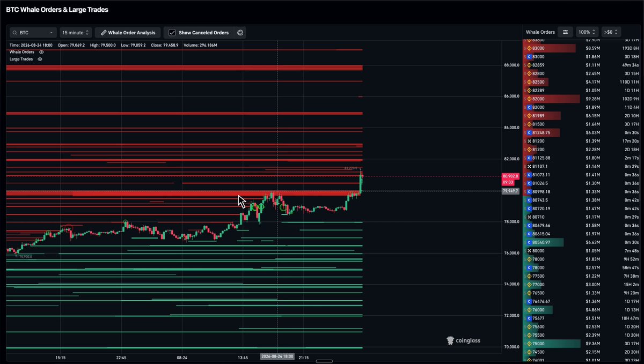Screen dimensions: 644x364
Task: Click the 102D 9H order age
Action: coord(630,99)
